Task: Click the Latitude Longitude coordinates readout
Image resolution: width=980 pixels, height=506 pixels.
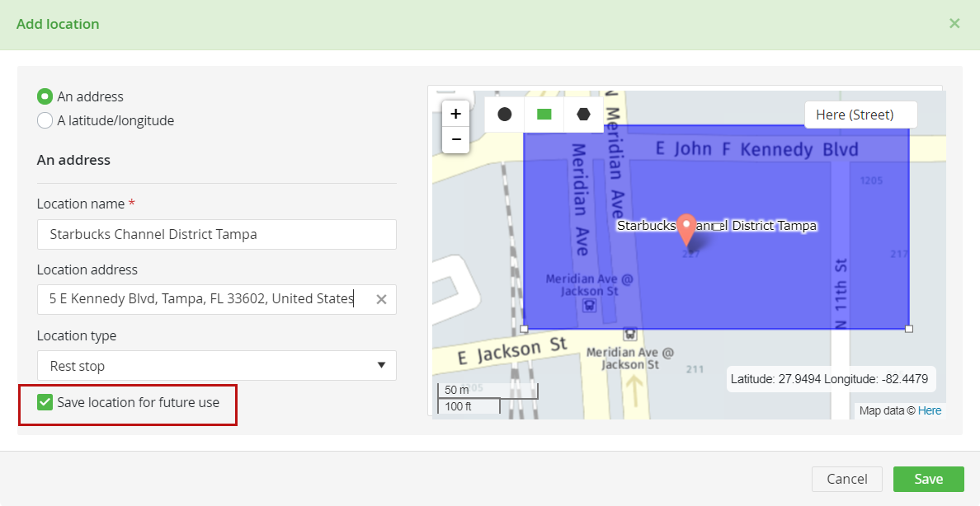Action: (x=831, y=379)
